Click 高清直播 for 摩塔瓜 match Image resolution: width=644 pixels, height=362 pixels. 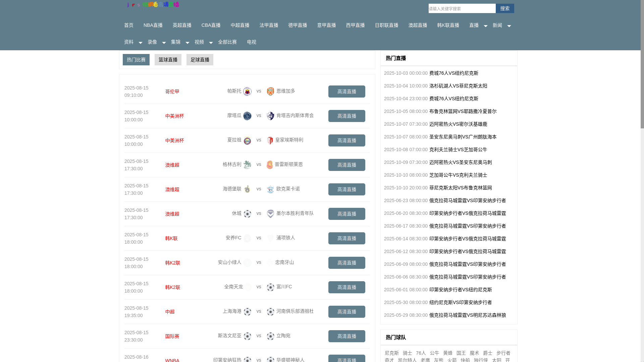click(347, 116)
